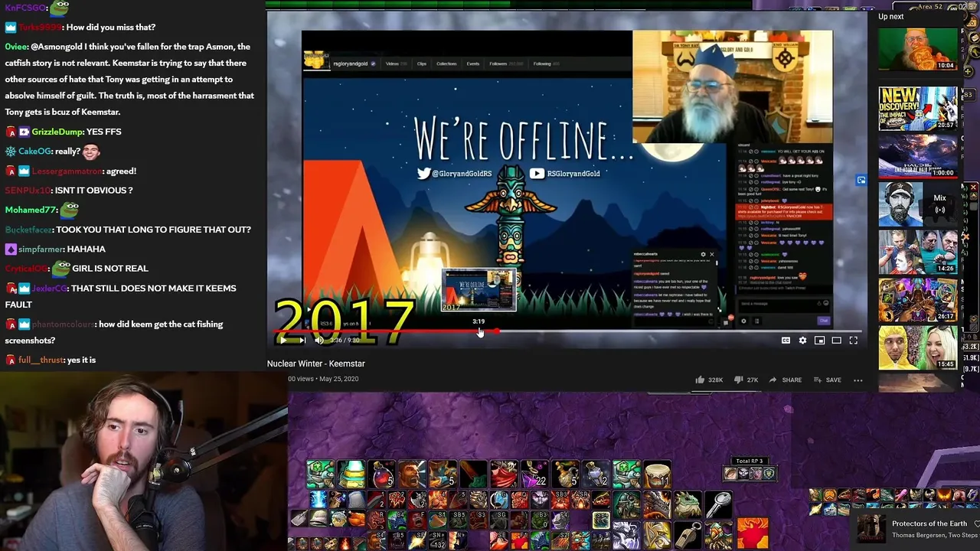Click SAVE to add video to playlist
The height and width of the screenshot is (551, 980).
coord(827,380)
